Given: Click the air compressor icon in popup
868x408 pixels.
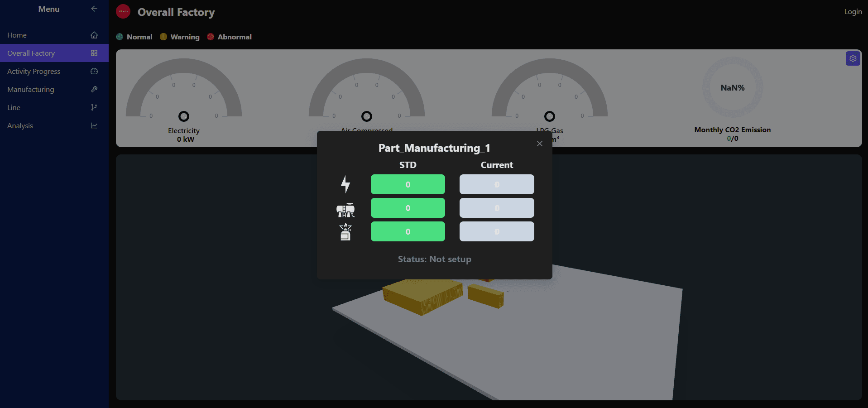Looking at the screenshot, I should pyautogui.click(x=345, y=210).
